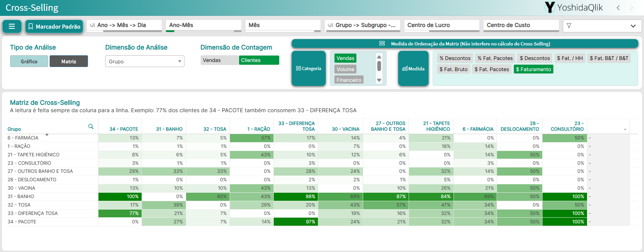Viewport: 644px width, 252px height.
Task: Select the % Descontos measure
Action: point(455,58)
